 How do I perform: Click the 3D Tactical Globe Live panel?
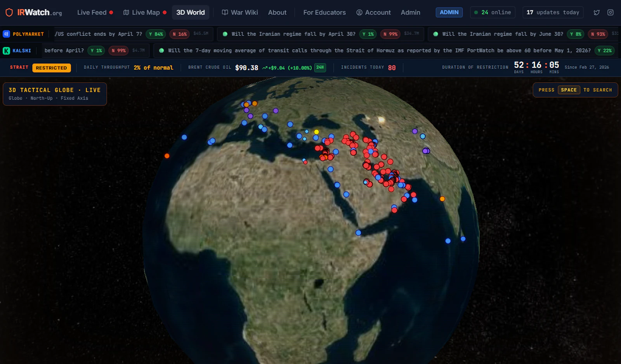pos(55,94)
